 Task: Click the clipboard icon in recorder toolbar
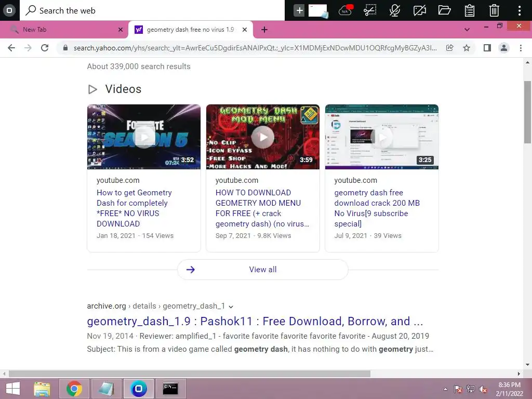[470, 10]
